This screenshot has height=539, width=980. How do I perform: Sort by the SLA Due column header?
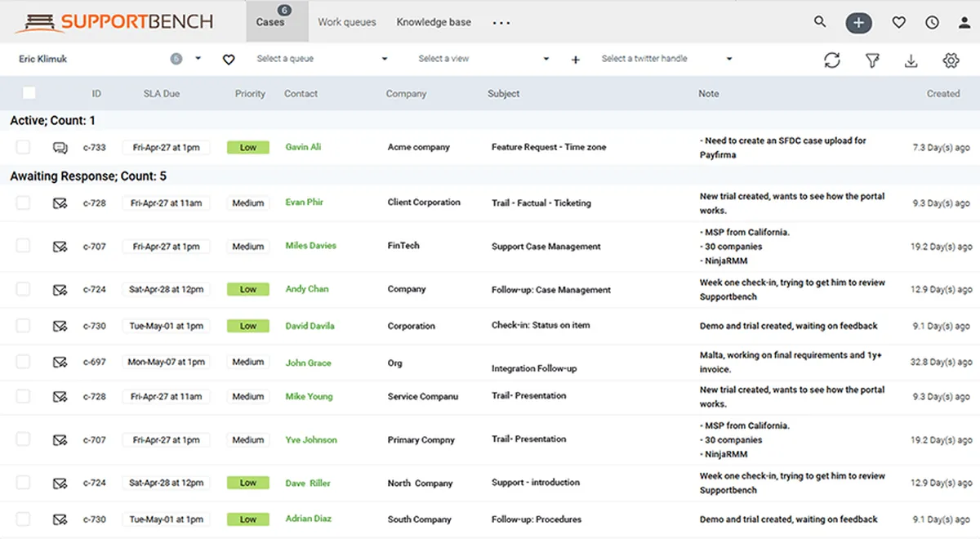click(x=161, y=94)
